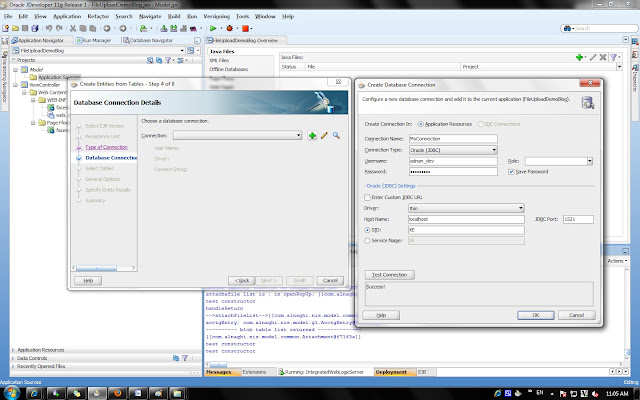This screenshot has height=400, width=640.
Task: Click the Windows Start orb
Action: pyautogui.click(x=11, y=393)
